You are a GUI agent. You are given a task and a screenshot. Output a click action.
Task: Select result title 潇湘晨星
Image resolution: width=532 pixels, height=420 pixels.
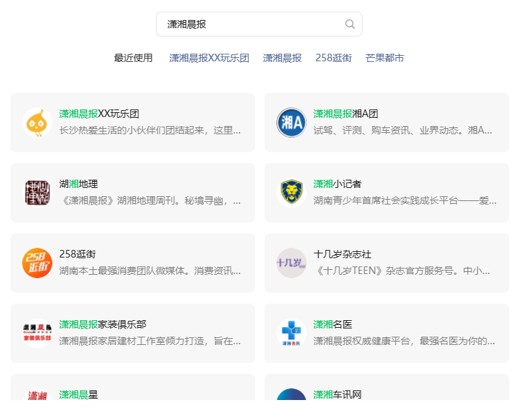tap(79, 395)
